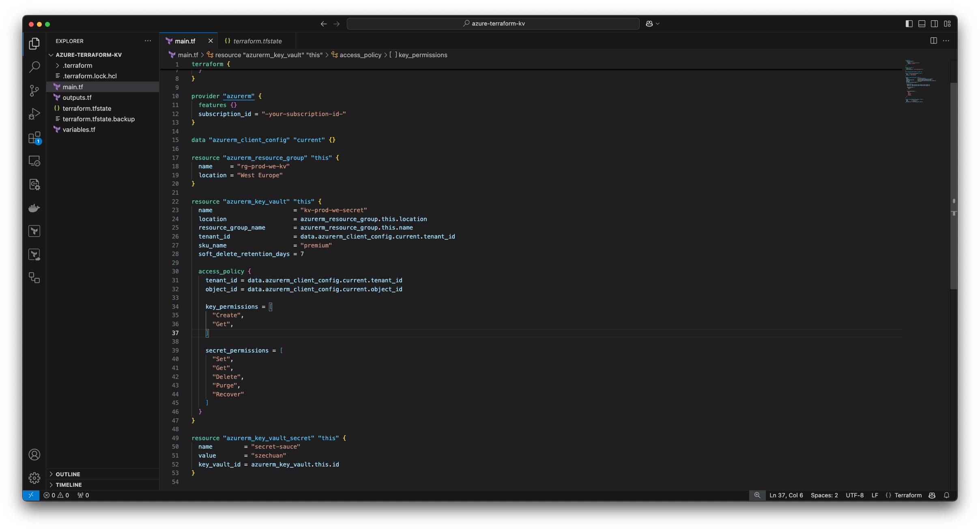The image size is (980, 531).
Task: Open problems errors and warnings status item
Action: coord(56,495)
